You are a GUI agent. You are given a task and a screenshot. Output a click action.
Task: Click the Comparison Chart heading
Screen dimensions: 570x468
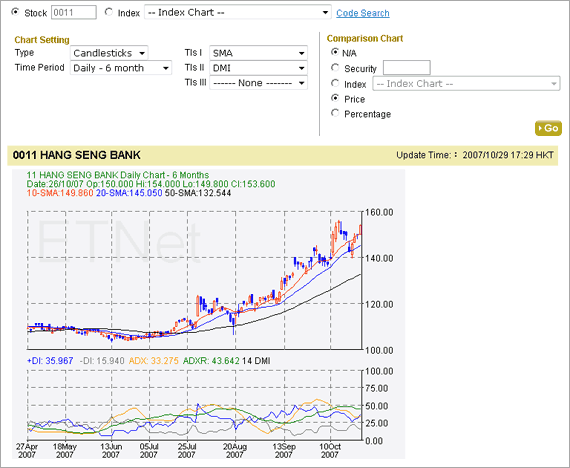click(x=365, y=39)
